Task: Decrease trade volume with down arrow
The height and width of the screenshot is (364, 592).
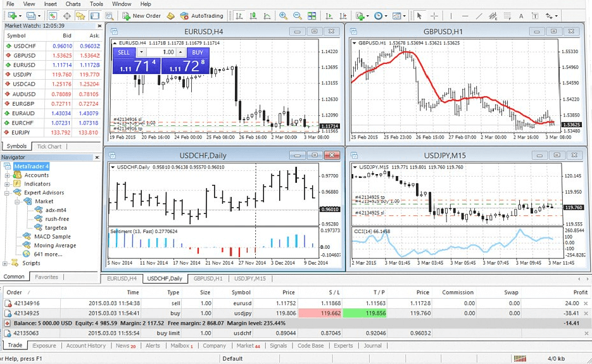Action: pos(142,53)
